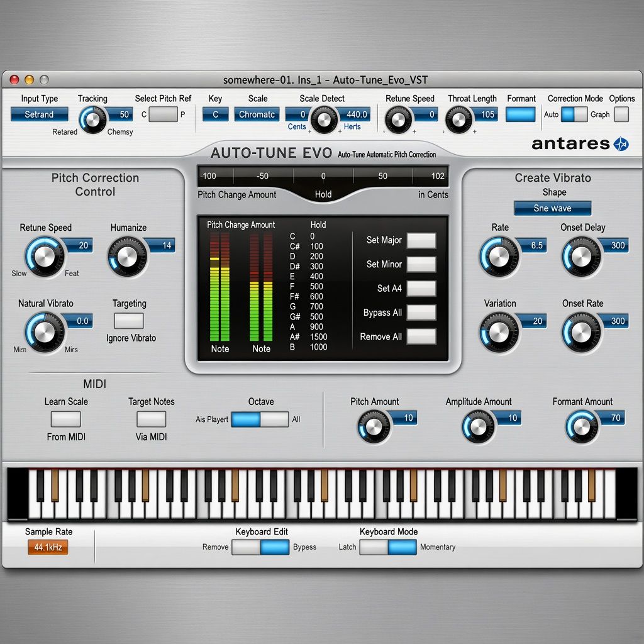This screenshot has width=644, height=644.
Task: Click the Pitch Correction Retune Speed knob
Action: point(45,257)
